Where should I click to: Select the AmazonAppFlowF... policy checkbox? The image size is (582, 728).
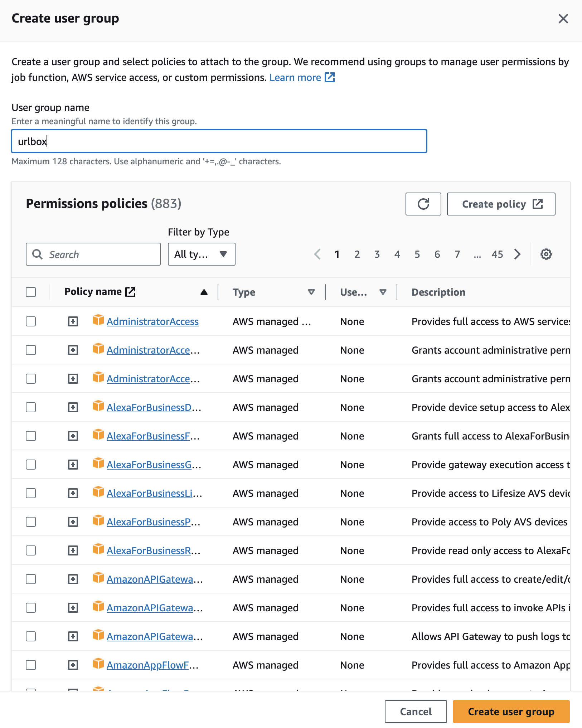coord(31,665)
